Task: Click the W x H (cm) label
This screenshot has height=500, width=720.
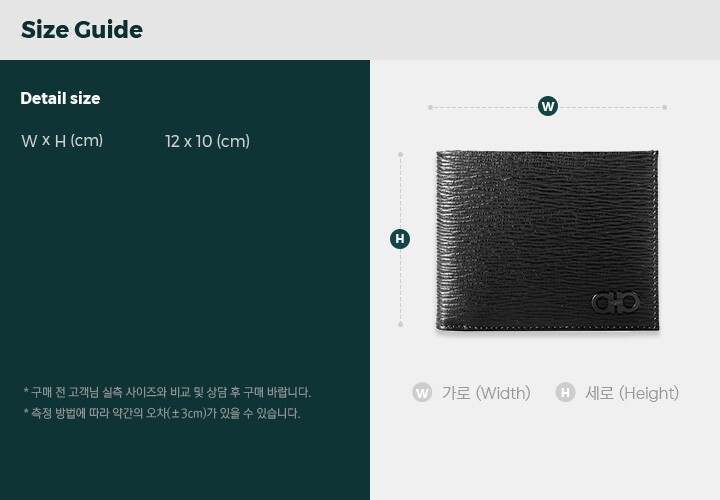Action: 62,140
